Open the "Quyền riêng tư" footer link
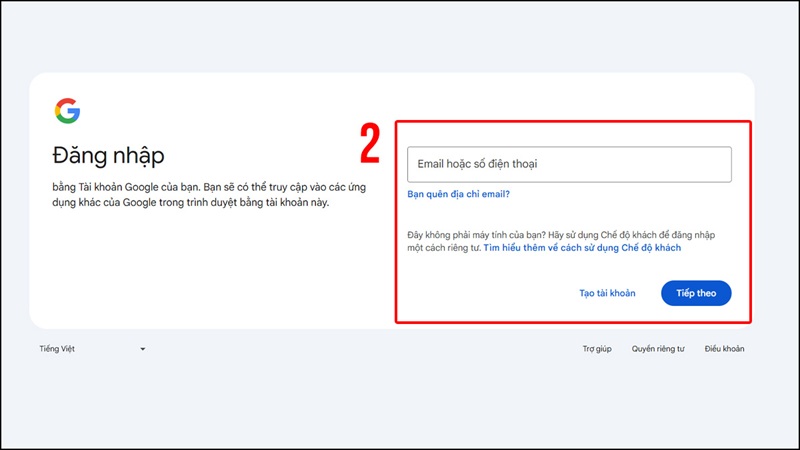The height and width of the screenshot is (450, 800). click(x=657, y=349)
